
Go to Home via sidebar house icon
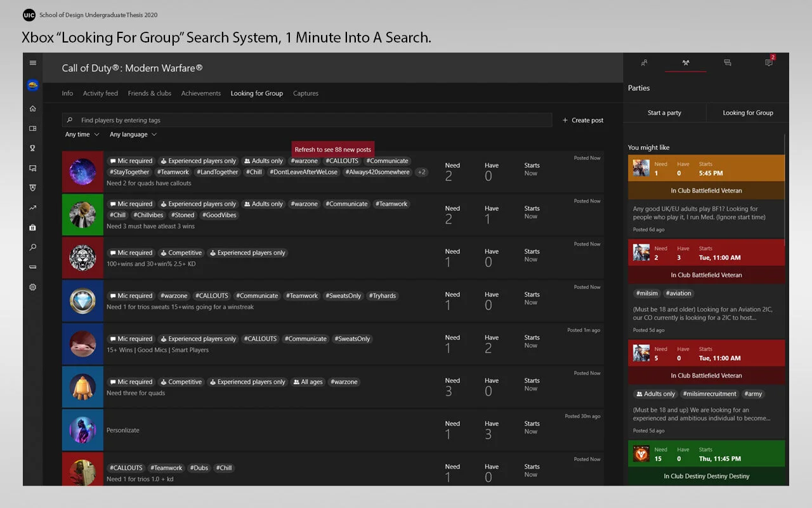pyautogui.click(x=33, y=109)
